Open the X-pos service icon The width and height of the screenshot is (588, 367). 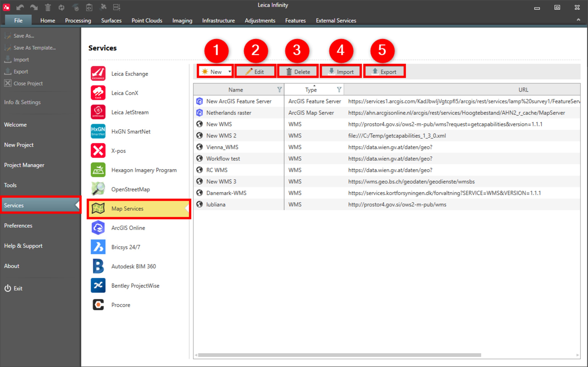98,151
